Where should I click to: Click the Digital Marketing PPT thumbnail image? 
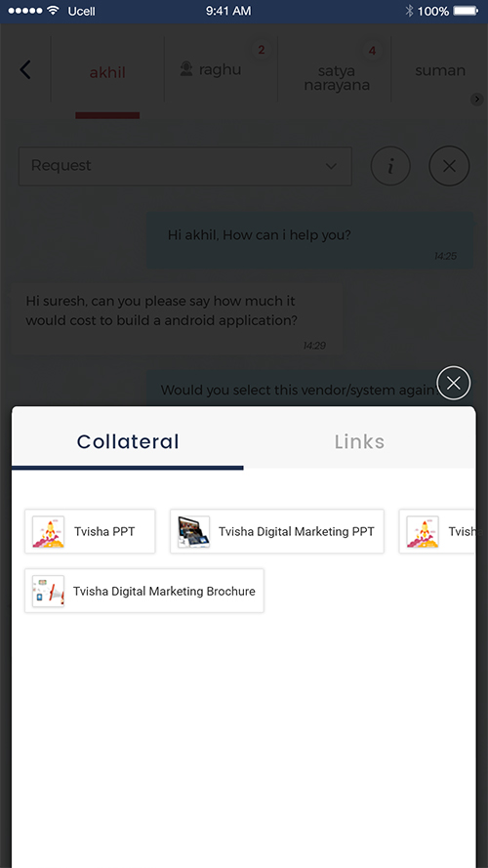[x=193, y=531]
